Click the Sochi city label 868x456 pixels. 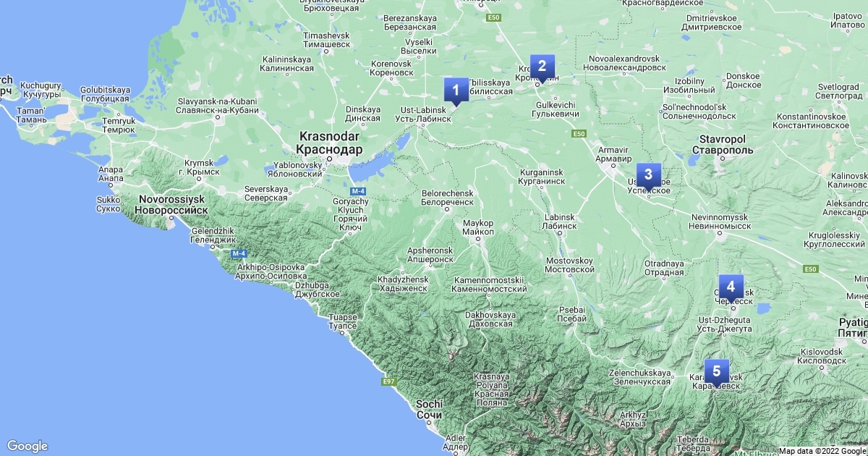pyautogui.click(x=429, y=410)
